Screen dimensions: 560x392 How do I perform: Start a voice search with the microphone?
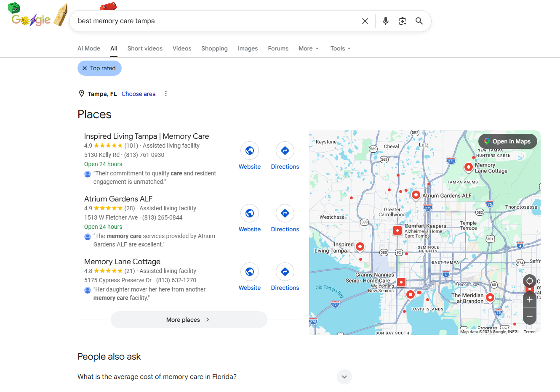pos(386,21)
